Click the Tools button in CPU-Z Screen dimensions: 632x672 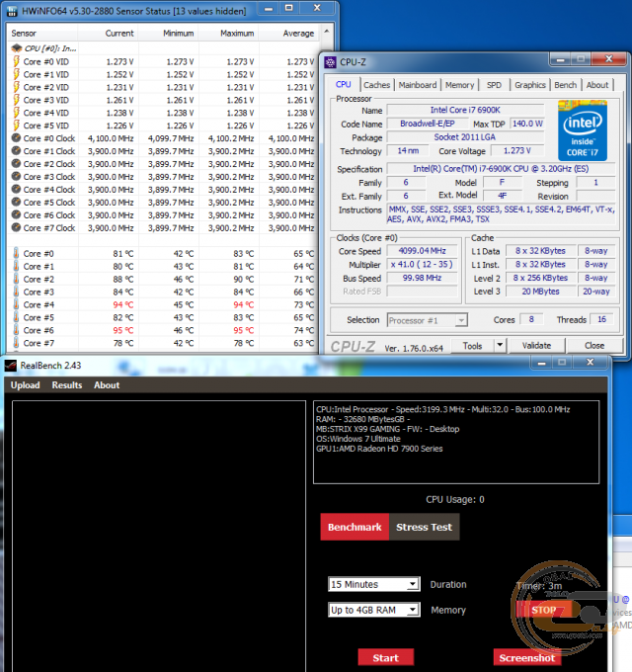click(472, 346)
